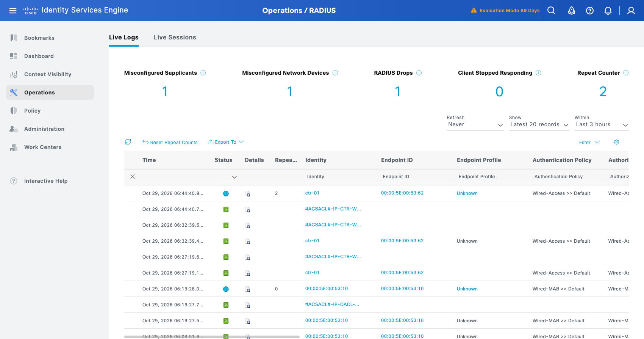Click the refresh icon above the log table
644x339 pixels.
click(128, 142)
